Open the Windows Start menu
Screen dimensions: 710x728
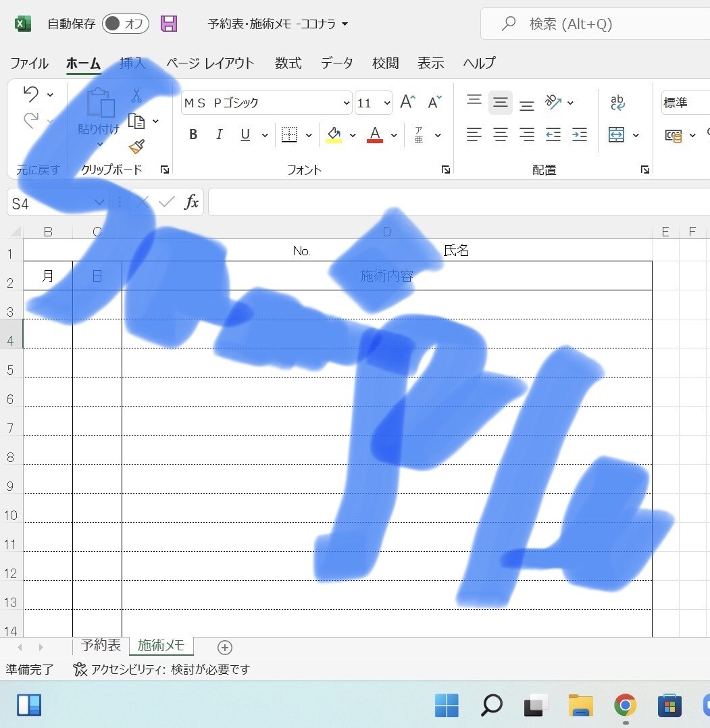447,706
